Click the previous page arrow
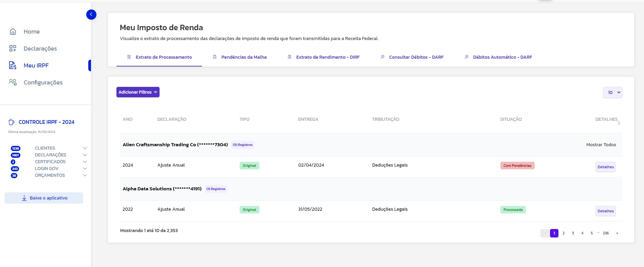 coord(545,233)
